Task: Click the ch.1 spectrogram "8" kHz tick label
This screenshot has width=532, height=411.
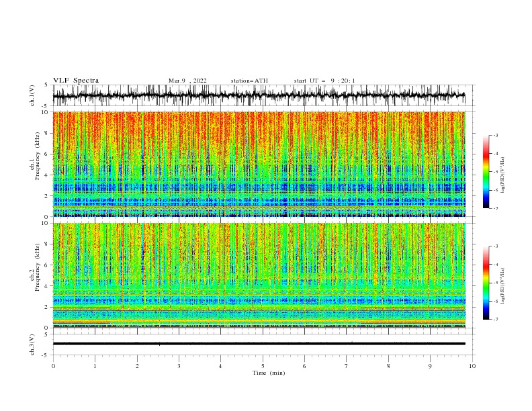Action: point(46,133)
